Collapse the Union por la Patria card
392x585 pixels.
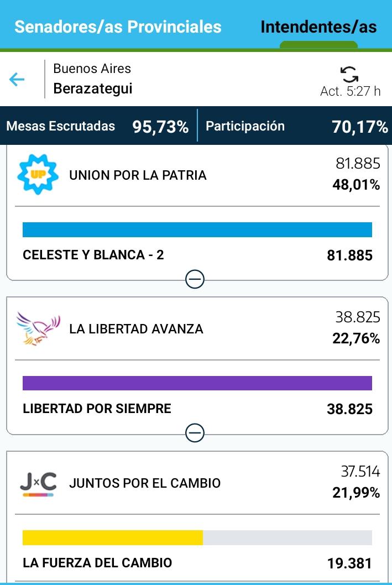(x=195, y=280)
